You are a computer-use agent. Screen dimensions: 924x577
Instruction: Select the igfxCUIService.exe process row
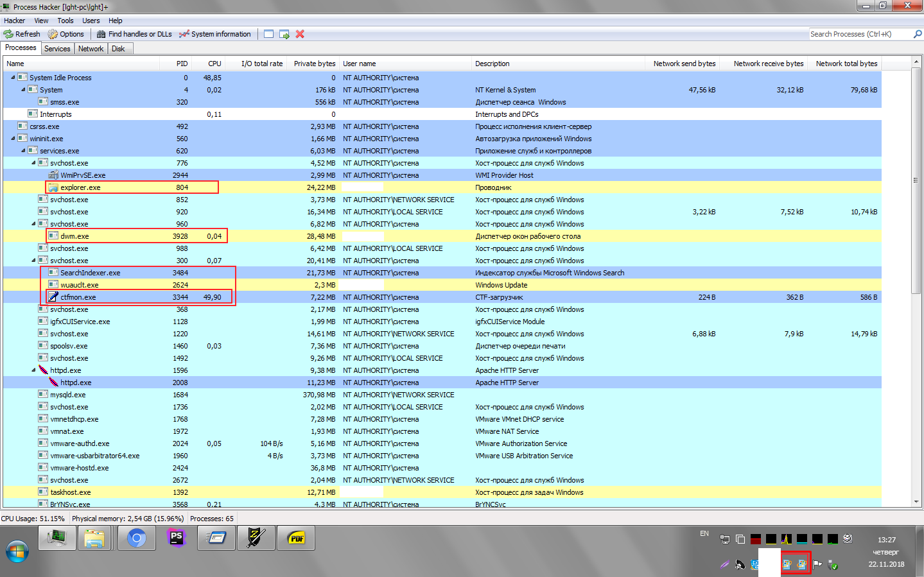pos(442,322)
